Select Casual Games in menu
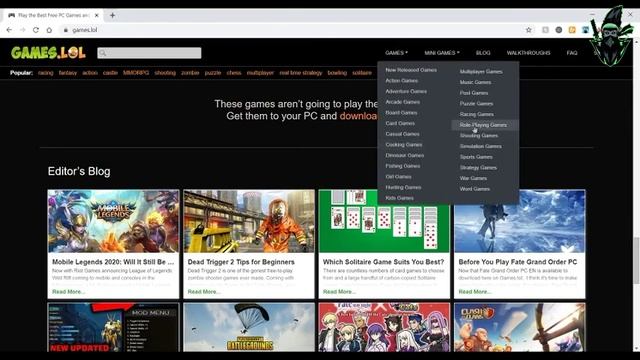 click(x=402, y=134)
